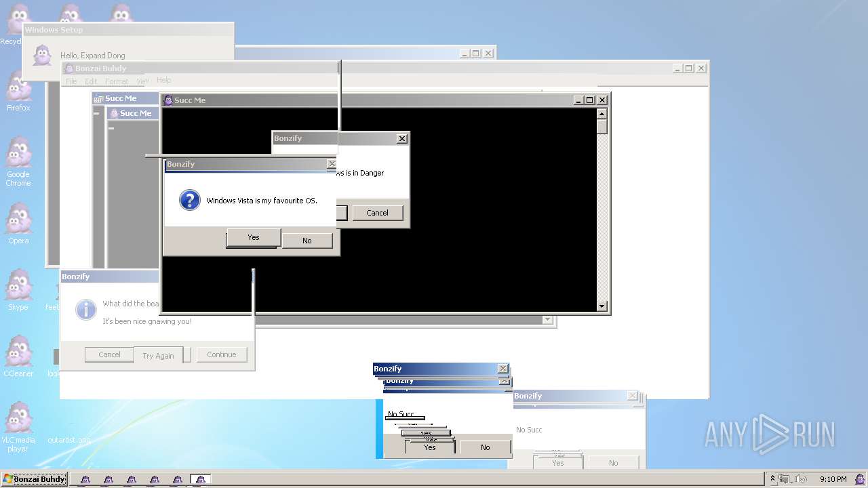
Task: Click Cancel in the gnawing joke dialog
Action: 109,354
